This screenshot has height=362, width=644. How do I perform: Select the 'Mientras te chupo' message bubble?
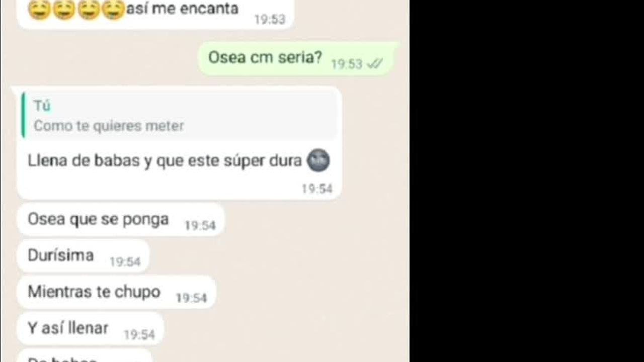117,292
